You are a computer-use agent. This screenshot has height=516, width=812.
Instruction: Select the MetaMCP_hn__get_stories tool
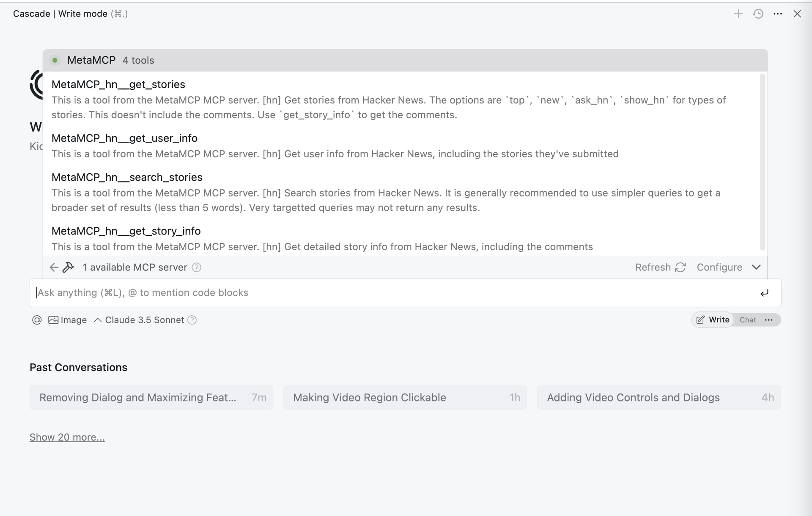pyautogui.click(x=118, y=85)
